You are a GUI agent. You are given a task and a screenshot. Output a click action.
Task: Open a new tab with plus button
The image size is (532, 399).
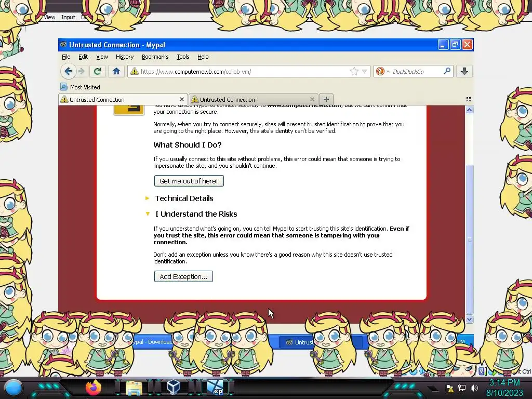pyautogui.click(x=326, y=99)
